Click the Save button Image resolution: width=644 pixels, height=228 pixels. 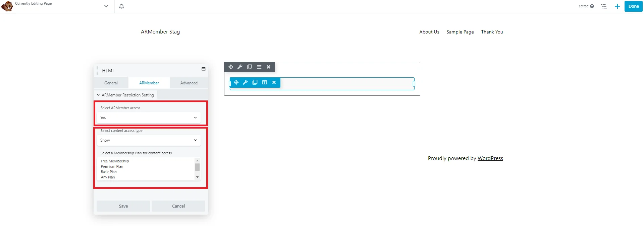[x=123, y=206]
